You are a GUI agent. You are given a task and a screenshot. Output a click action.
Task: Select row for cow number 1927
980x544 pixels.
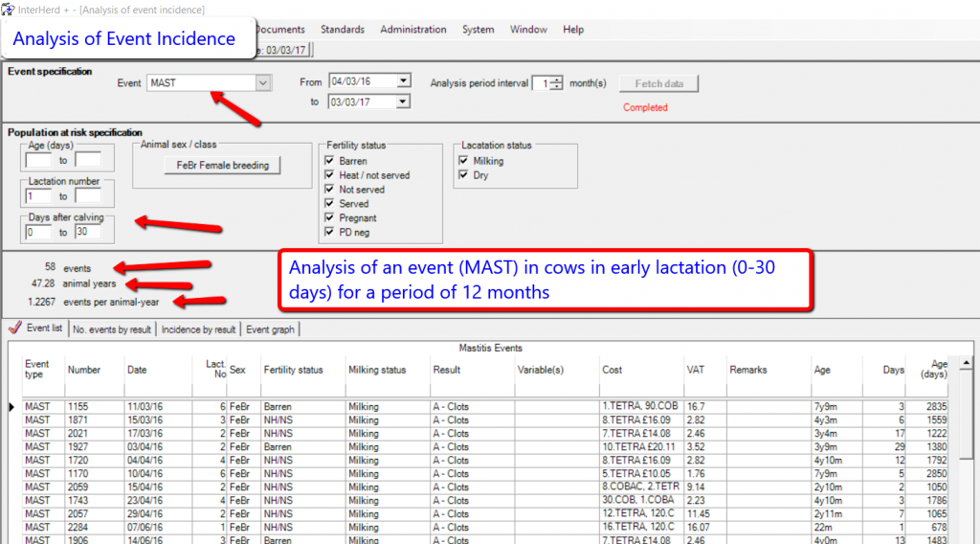click(x=485, y=447)
